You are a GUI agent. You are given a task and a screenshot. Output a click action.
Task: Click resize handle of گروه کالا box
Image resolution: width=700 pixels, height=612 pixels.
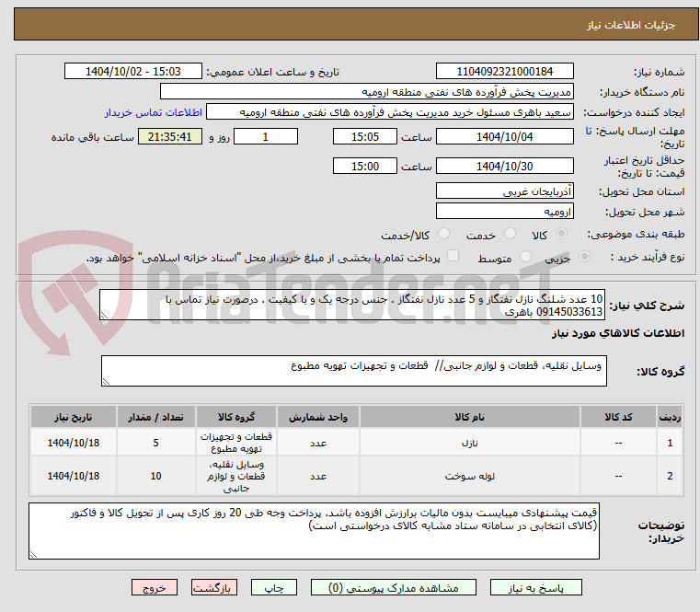pos(106,382)
